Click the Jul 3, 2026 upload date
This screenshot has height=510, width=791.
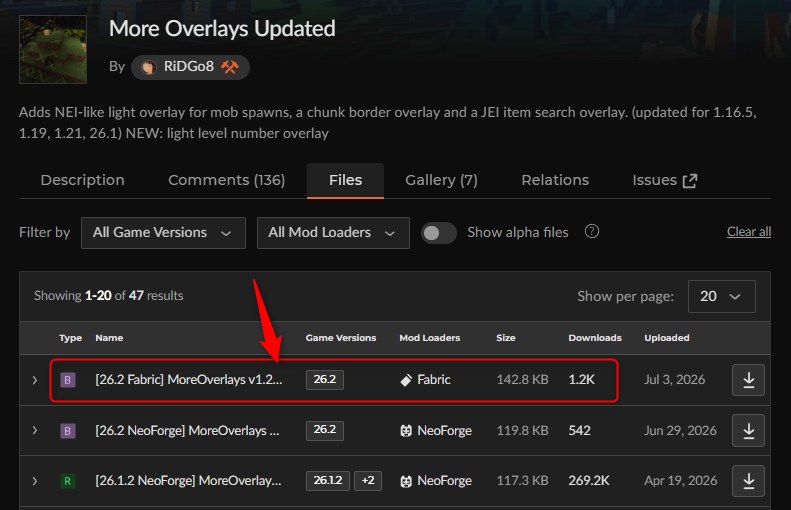(674, 380)
